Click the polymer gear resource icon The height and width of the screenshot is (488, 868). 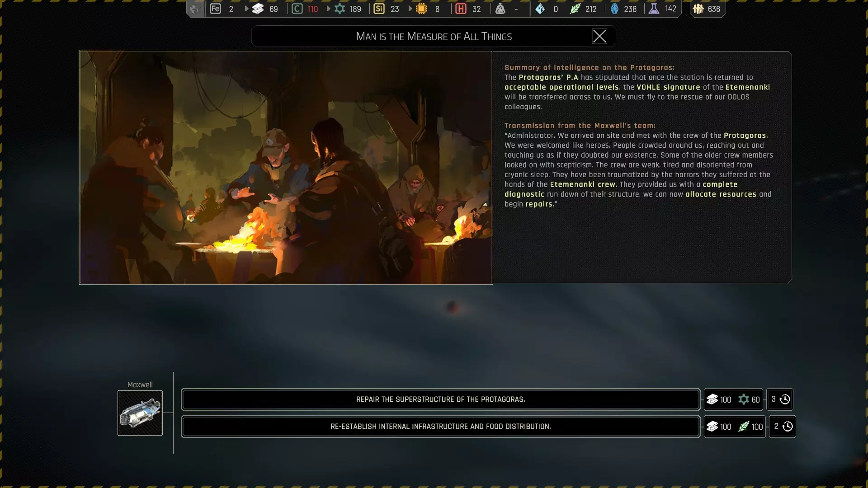[340, 9]
